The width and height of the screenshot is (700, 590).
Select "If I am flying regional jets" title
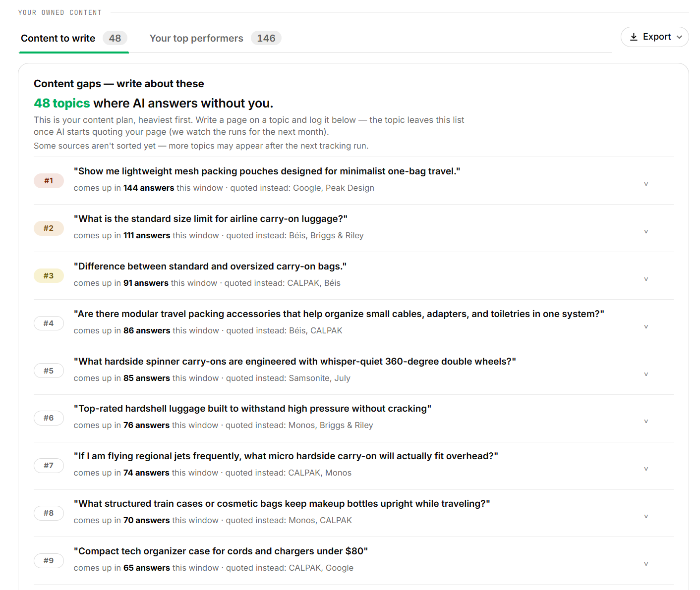286,456
